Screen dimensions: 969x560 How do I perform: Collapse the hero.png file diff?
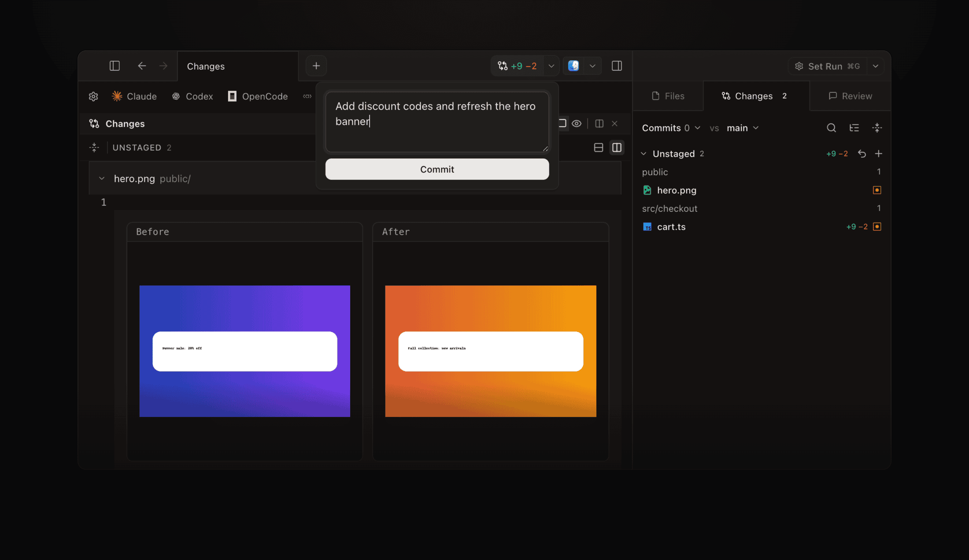pyautogui.click(x=102, y=179)
